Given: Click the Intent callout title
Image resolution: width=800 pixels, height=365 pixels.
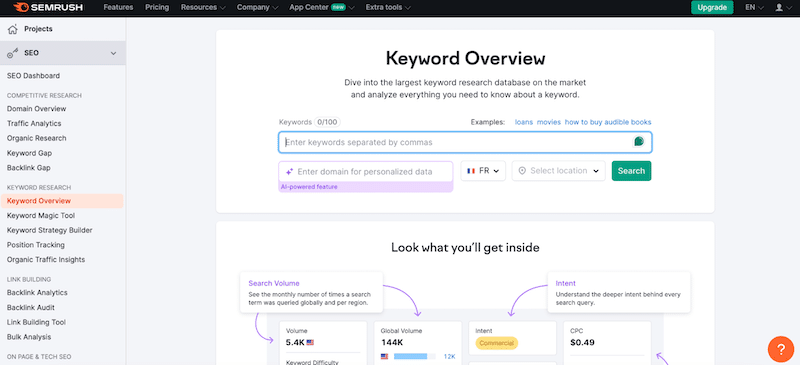Looking at the screenshot, I should (x=566, y=283).
